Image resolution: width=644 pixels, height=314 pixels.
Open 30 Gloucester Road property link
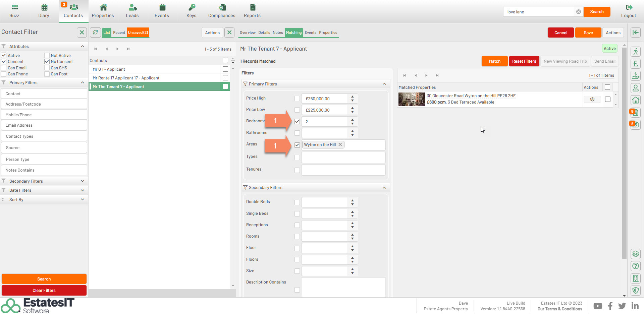pos(471,96)
